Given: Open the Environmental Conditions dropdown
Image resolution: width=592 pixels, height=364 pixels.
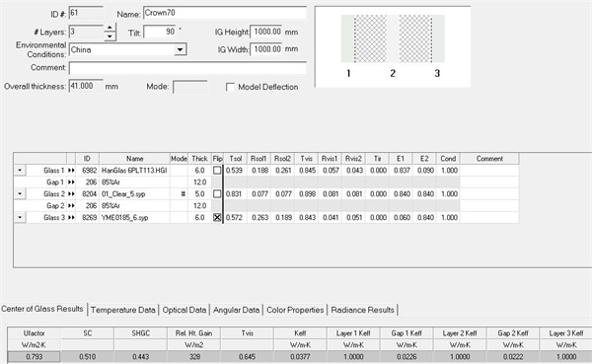Looking at the screenshot, I should pos(181,49).
